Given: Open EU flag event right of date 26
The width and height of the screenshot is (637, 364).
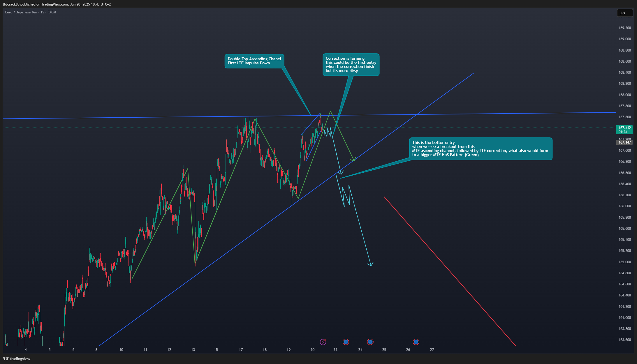Looking at the screenshot, I should [x=416, y=342].
